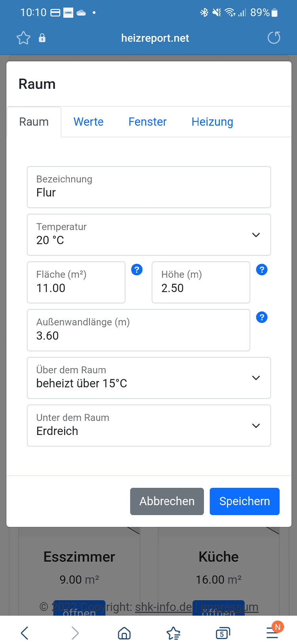The height and width of the screenshot is (644, 297).
Task: Open the Unter dem Raum dropdown
Action: pyautogui.click(x=149, y=425)
